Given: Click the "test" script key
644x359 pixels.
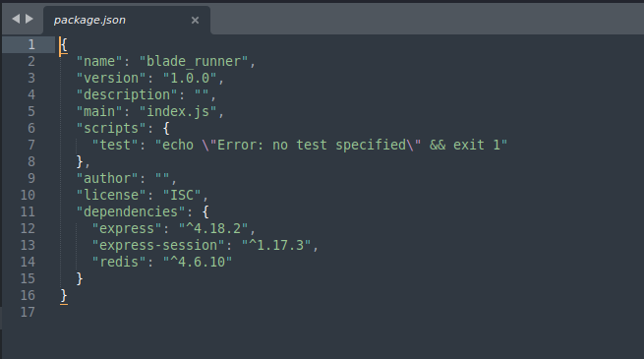Looking at the screenshot, I should (x=115, y=145).
